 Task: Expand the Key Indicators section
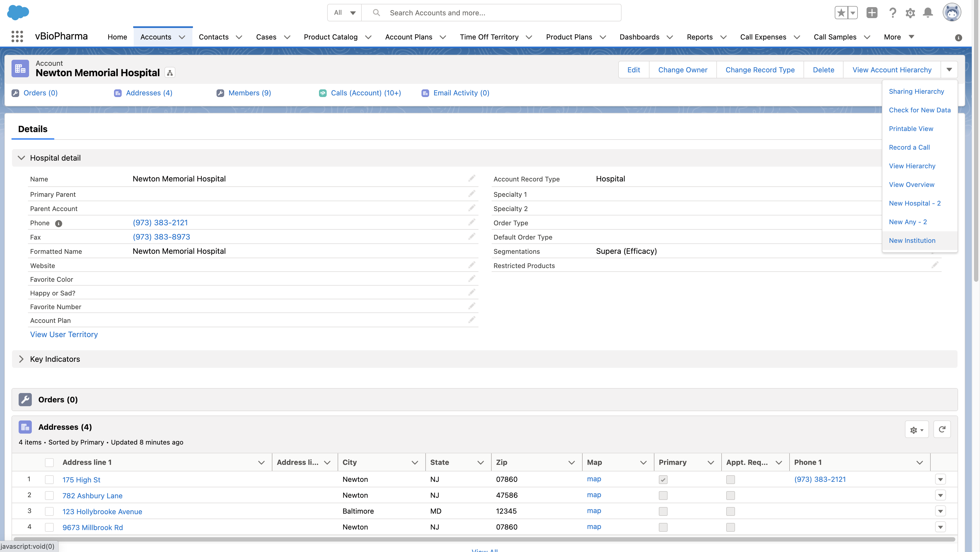coord(21,359)
